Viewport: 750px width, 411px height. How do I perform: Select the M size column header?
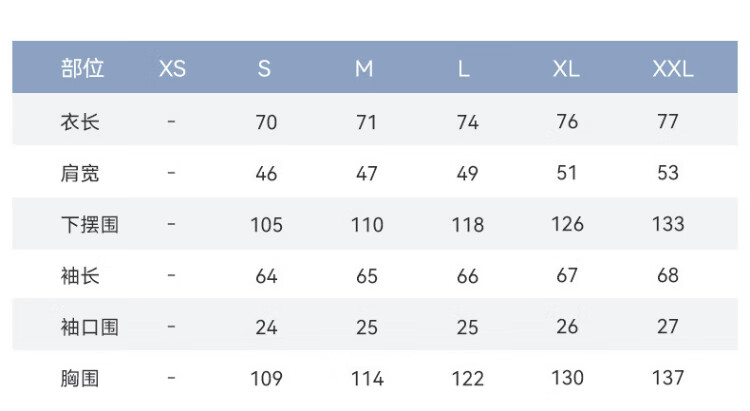tap(364, 69)
